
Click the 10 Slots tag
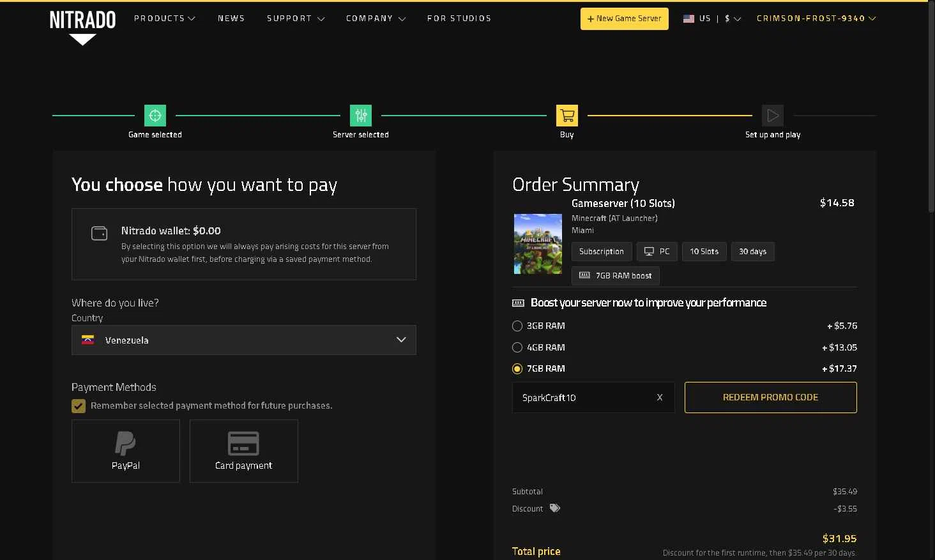click(704, 252)
